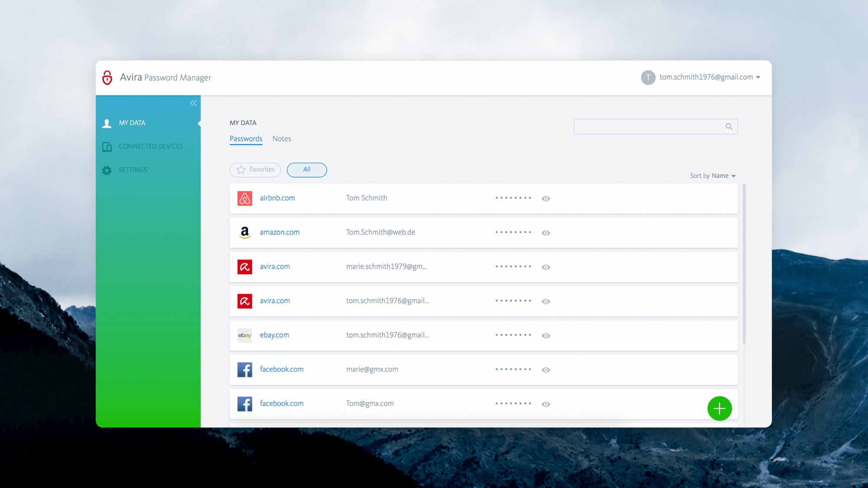Click username Tom Schmith
Image resolution: width=868 pixels, height=488 pixels.
click(366, 198)
